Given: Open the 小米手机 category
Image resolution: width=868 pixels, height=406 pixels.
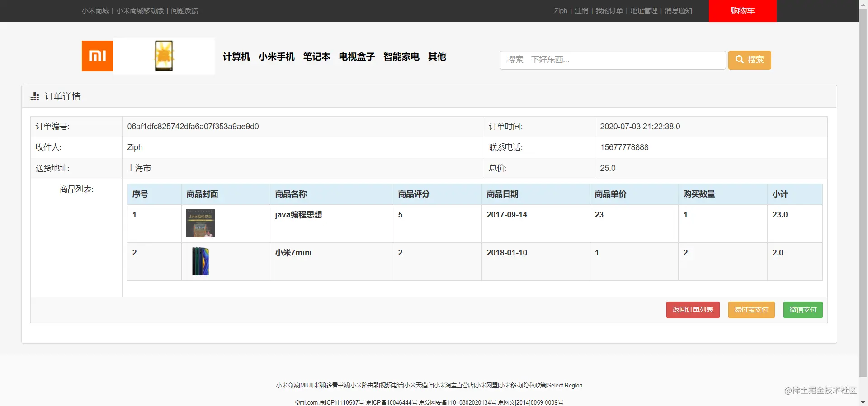Looking at the screenshot, I should (x=277, y=57).
